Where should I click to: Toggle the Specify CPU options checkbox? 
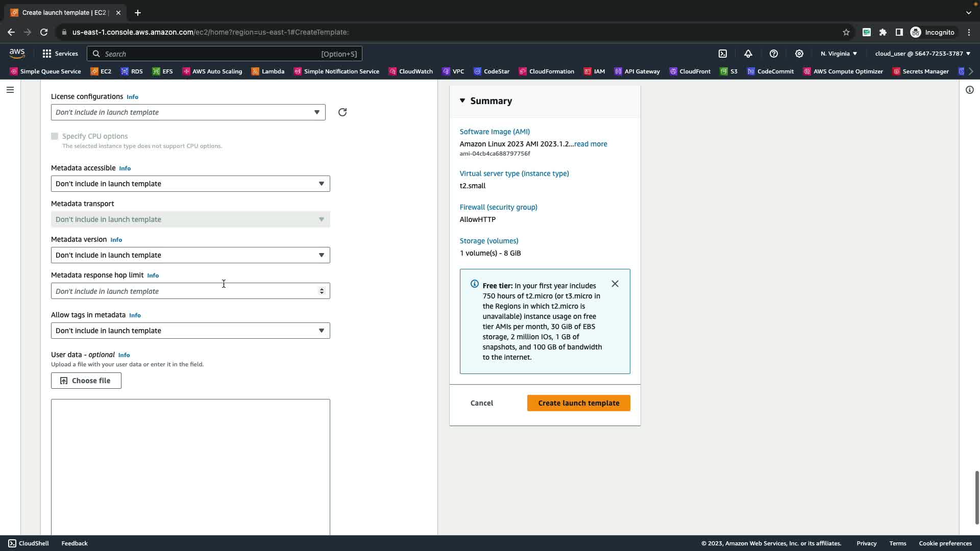click(x=55, y=136)
